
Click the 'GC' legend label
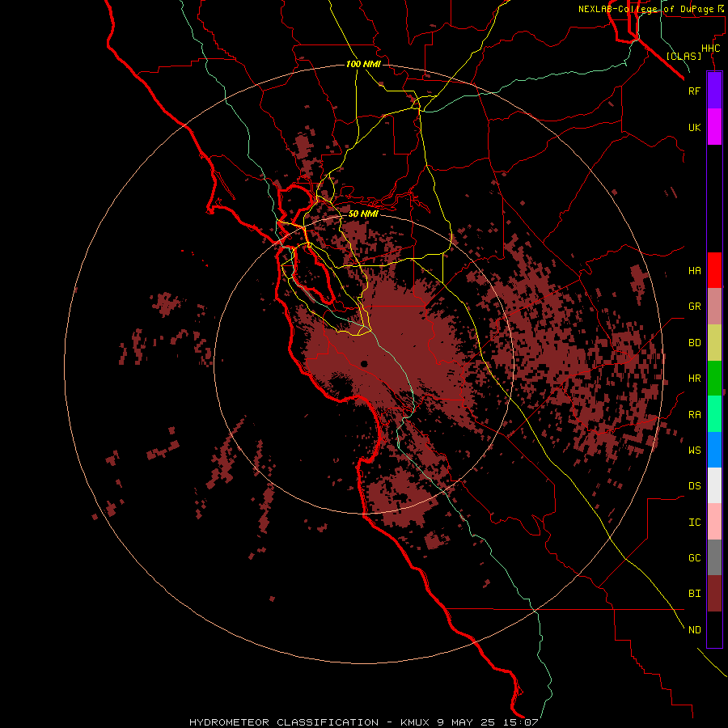pos(694,558)
